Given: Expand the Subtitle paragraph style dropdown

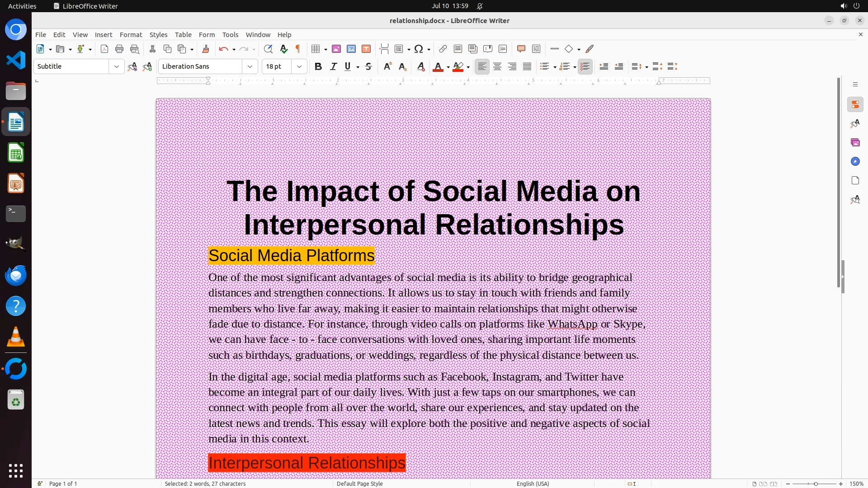Looking at the screenshot, I should pyautogui.click(x=116, y=66).
